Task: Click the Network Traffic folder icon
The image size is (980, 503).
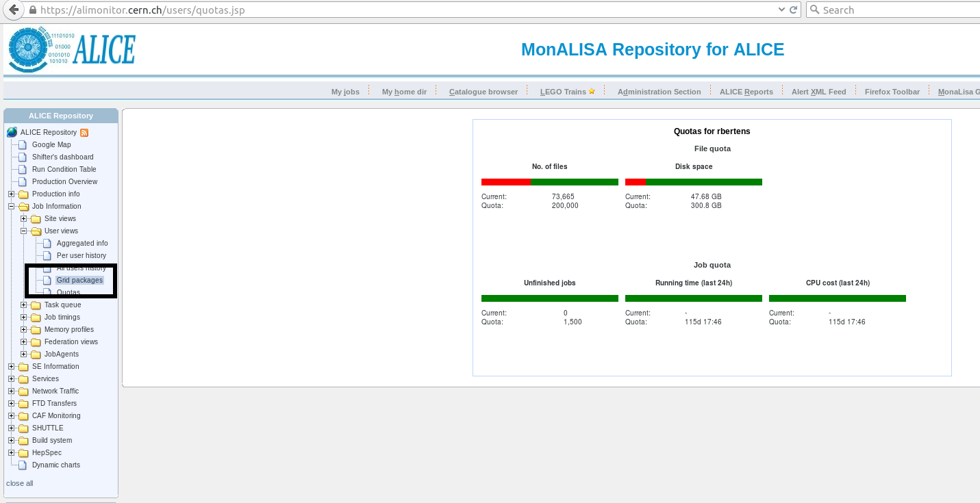Action: pos(23,391)
